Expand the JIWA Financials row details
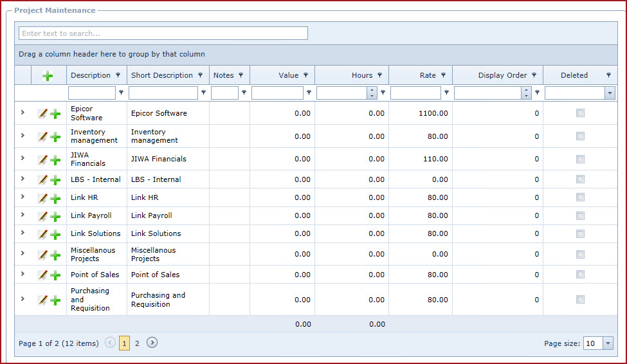Image resolution: width=627 pixels, height=364 pixels. click(23, 158)
